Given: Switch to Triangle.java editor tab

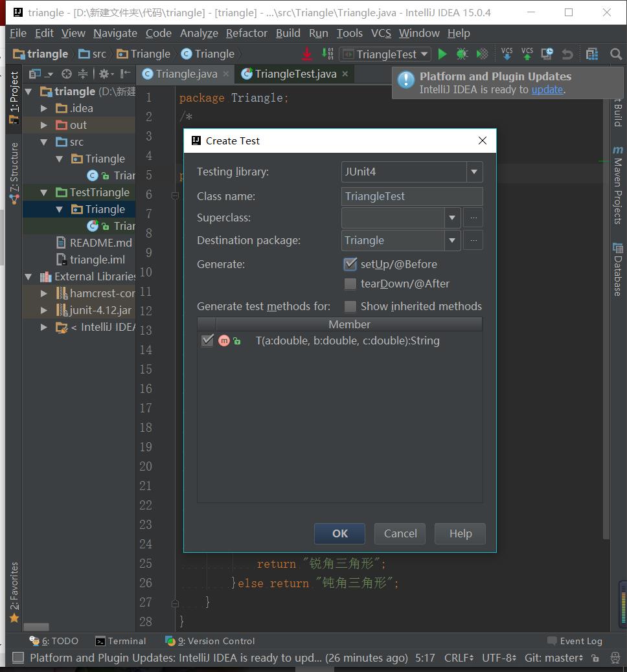Looking at the screenshot, I should [x=186, y=74].
